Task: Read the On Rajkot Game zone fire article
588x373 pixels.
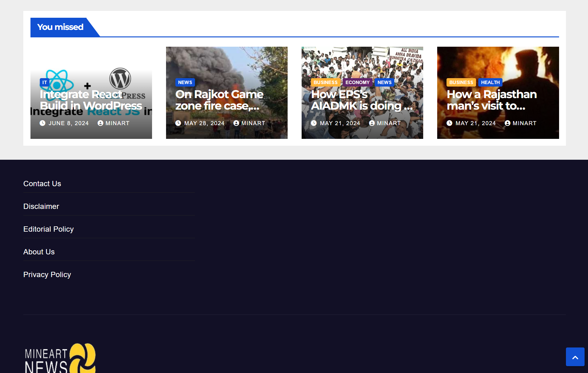Action: click(x=219, y=100)
